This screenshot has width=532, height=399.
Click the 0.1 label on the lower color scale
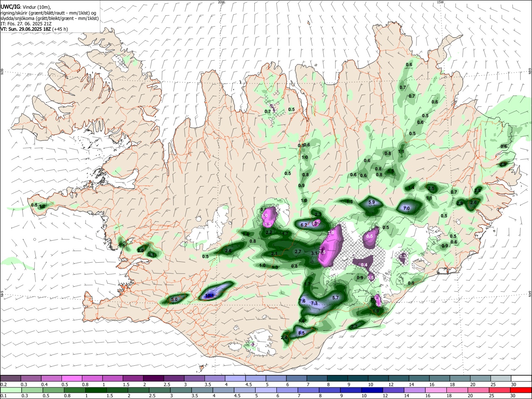tap(3, 396)
